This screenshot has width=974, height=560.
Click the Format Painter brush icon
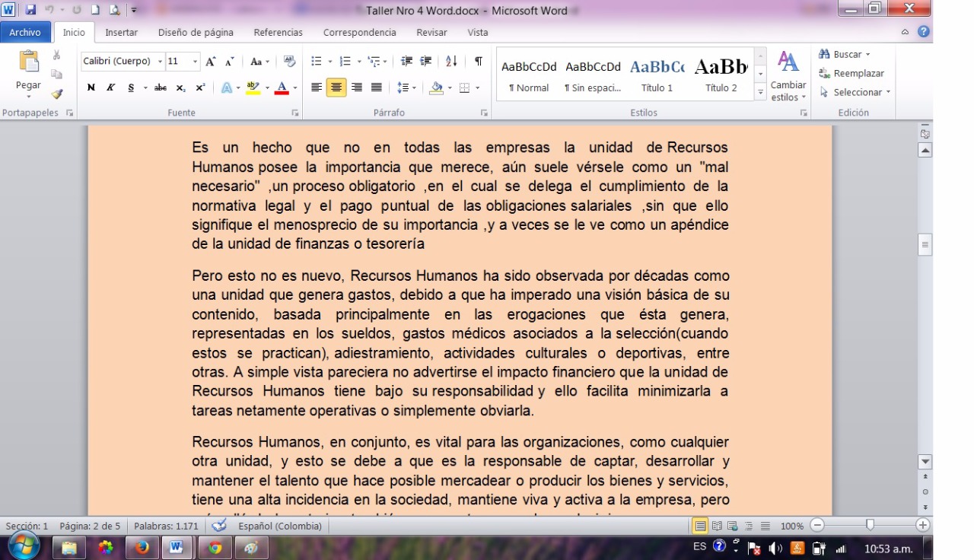coord(57,94)
